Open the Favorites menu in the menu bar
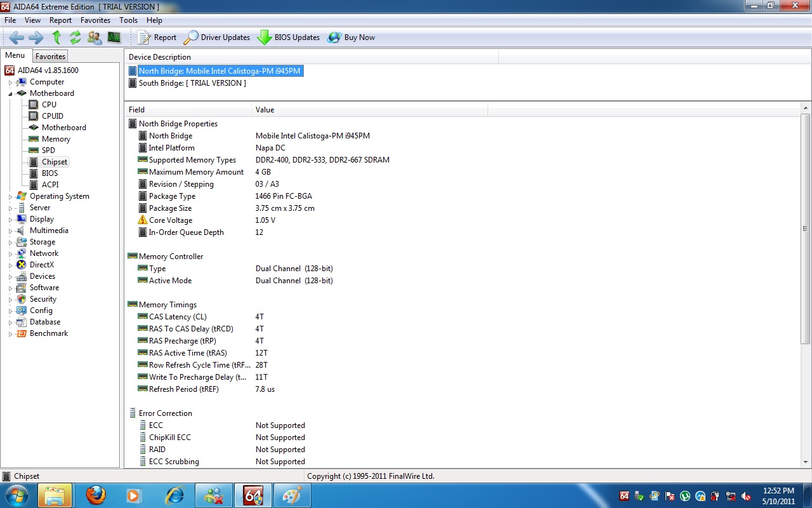812x508 pixels. pos(95,20)
